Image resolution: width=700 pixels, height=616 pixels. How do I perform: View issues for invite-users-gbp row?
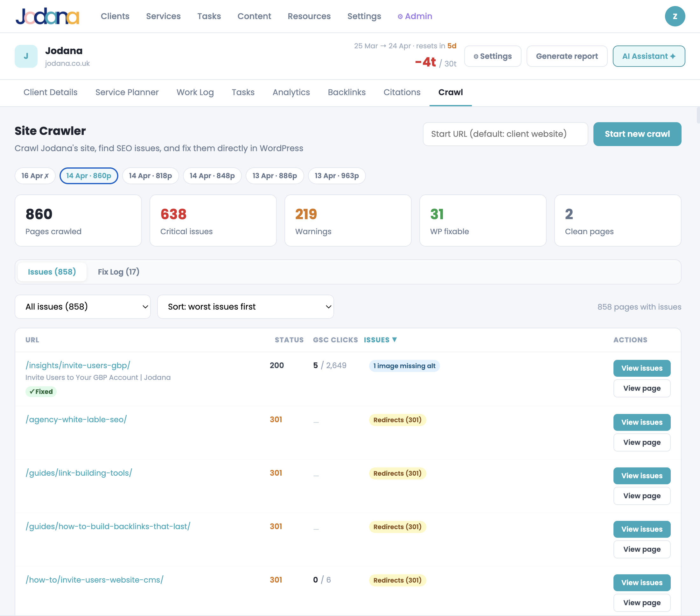642,368
